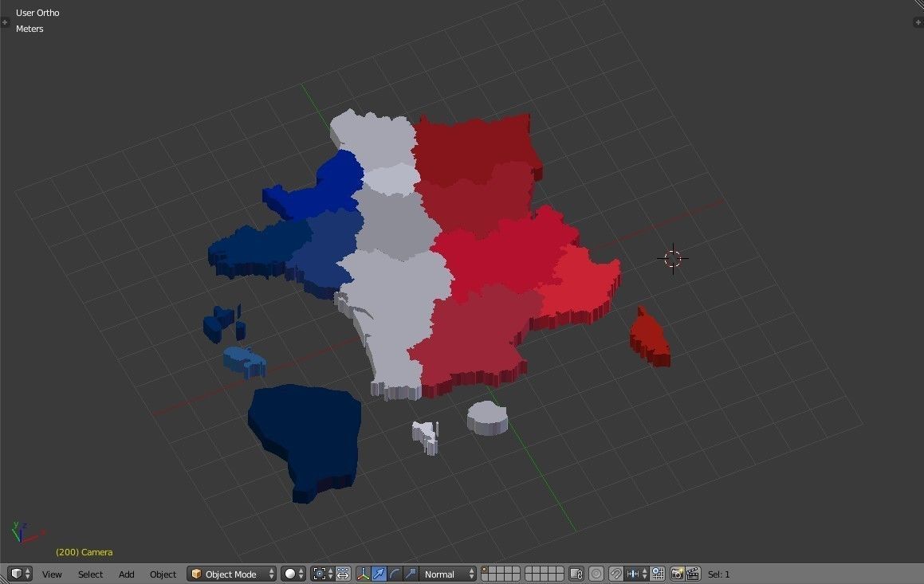924x584 pixels.
Task: Enable the translate manipulator arrow
Action: 379,574
